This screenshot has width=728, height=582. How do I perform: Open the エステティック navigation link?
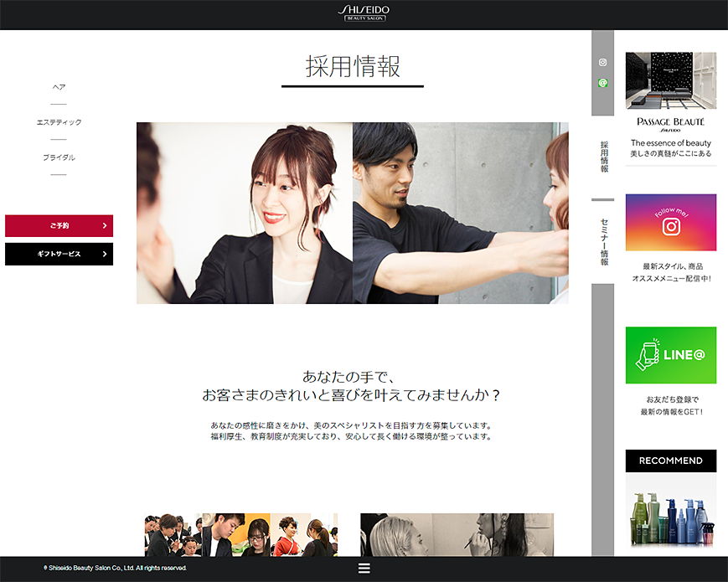coord(58,121)
